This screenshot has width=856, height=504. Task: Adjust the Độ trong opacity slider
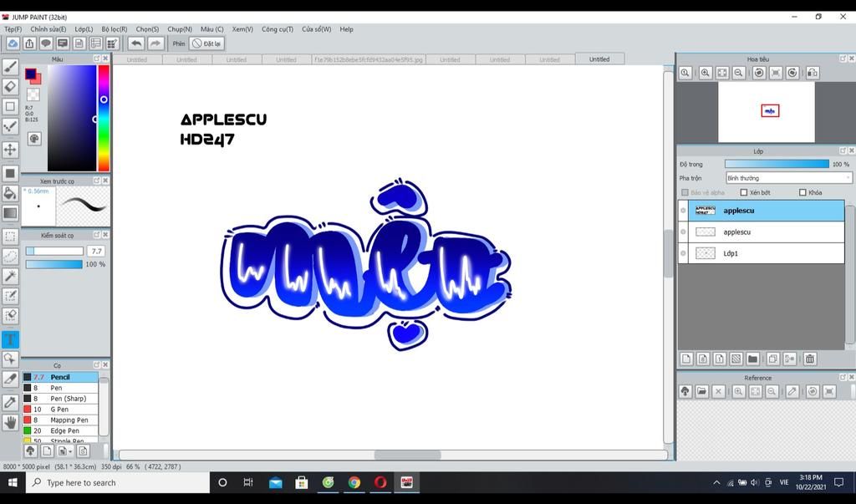click(x=777, y=164)
